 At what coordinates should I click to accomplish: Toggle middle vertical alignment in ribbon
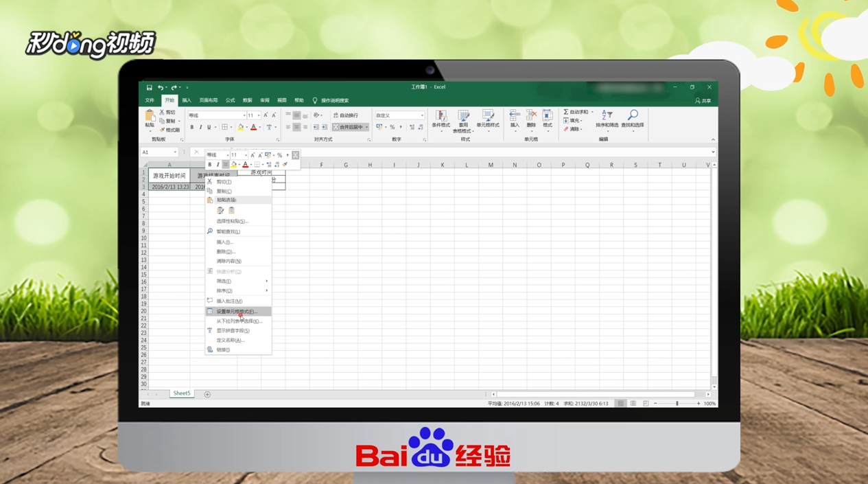point(296,115)
